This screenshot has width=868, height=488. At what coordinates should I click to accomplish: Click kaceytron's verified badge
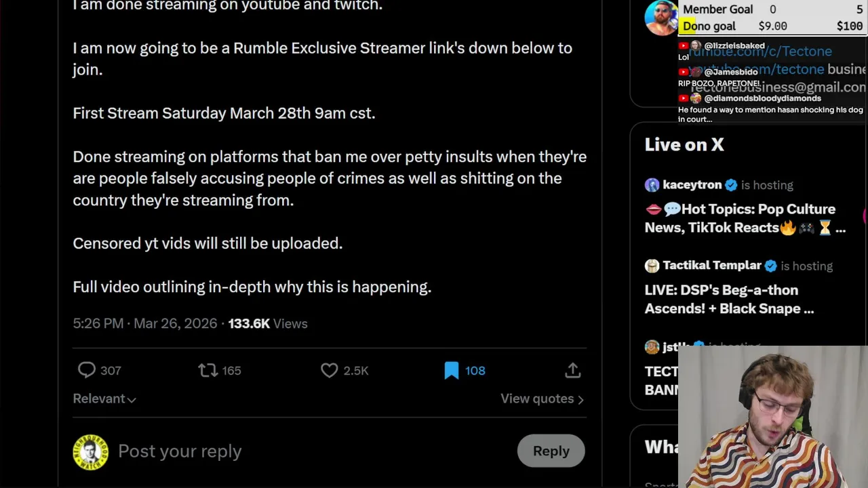tap(731, 185)
